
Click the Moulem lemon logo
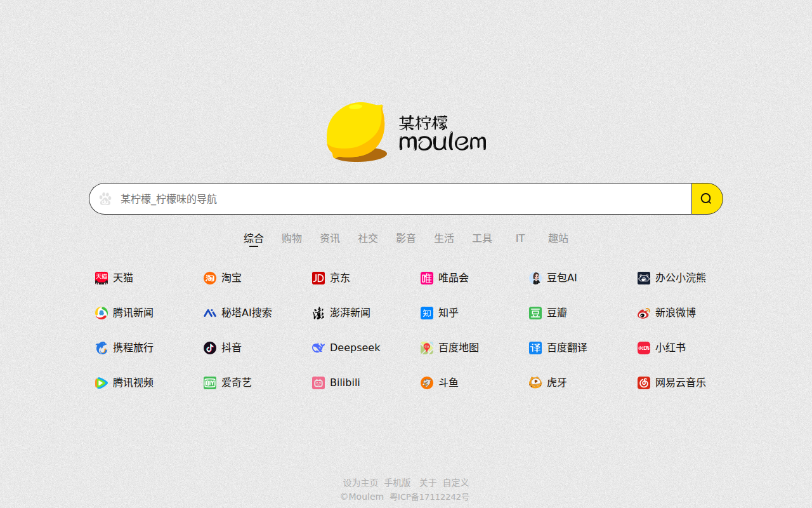pos(406,131)
